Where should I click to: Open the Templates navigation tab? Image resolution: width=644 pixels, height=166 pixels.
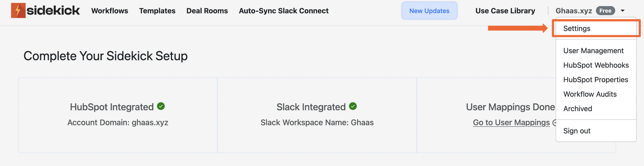[x=157, y=11]
